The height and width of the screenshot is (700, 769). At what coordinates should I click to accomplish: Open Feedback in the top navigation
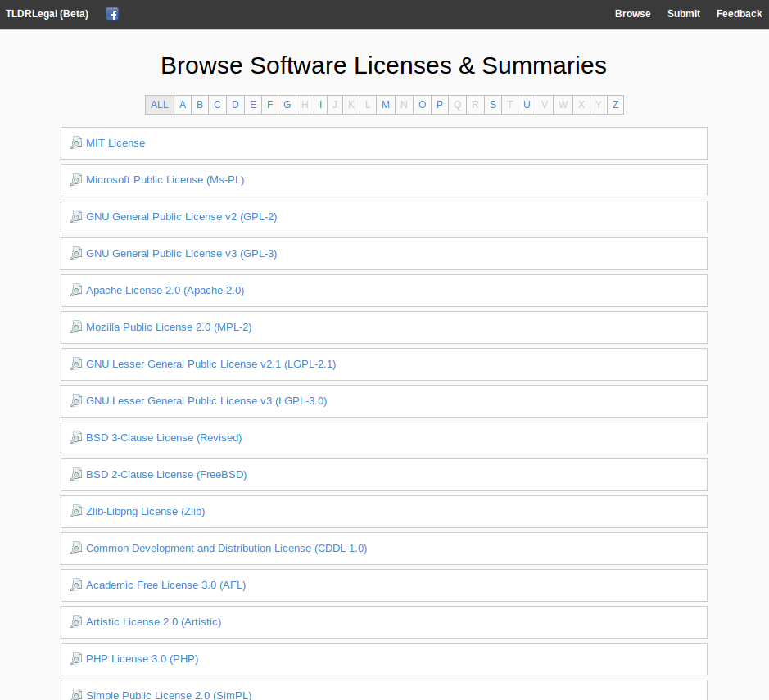[x=739, y=14]
